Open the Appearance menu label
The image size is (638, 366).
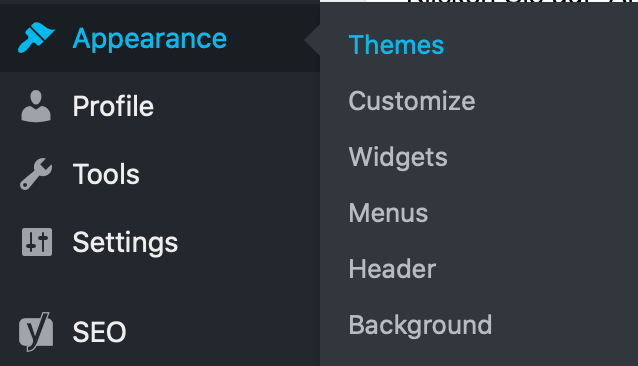click(150, 39)
